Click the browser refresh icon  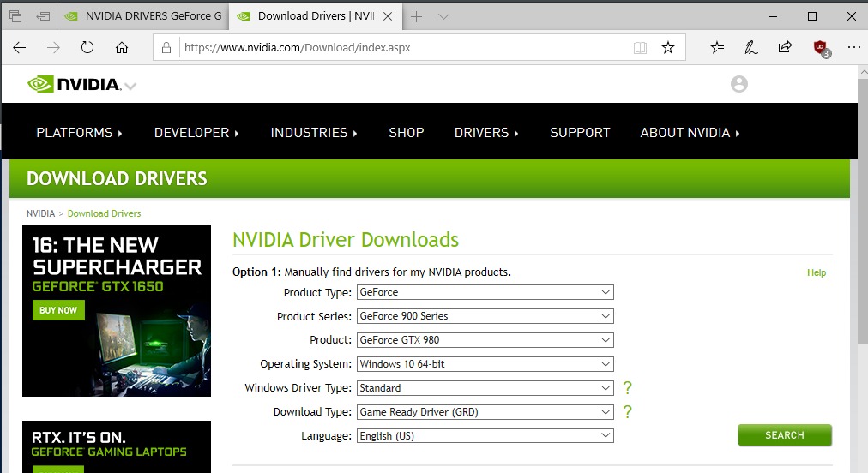click(87, 48)
